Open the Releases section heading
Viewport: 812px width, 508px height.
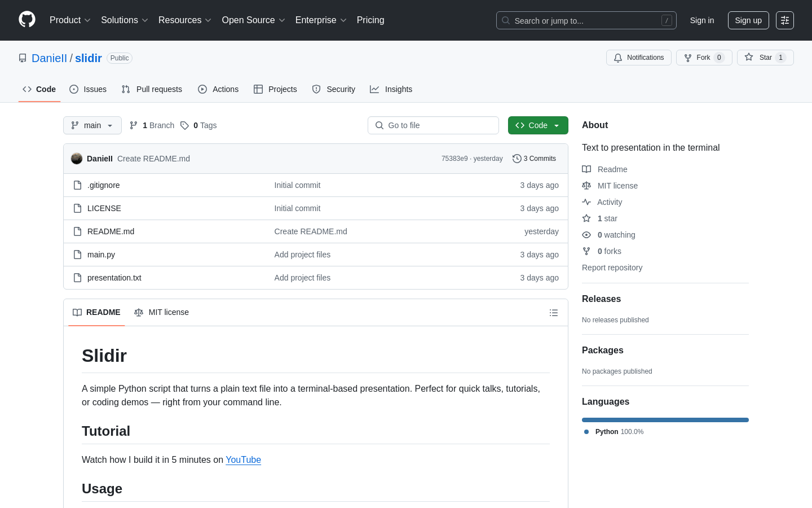601,299
